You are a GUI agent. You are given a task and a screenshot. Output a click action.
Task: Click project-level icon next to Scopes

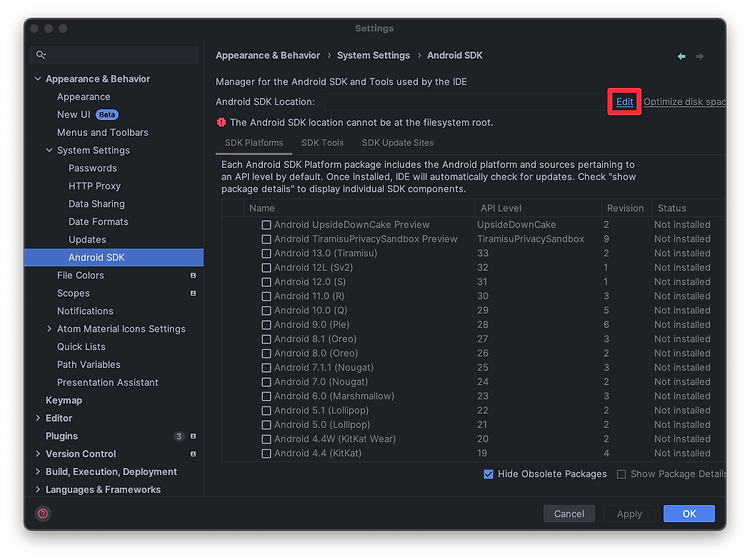(193, 293)
